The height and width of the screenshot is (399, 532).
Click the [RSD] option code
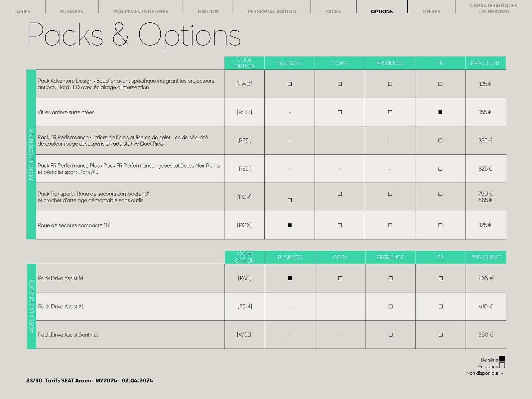[x=244, y=169]
